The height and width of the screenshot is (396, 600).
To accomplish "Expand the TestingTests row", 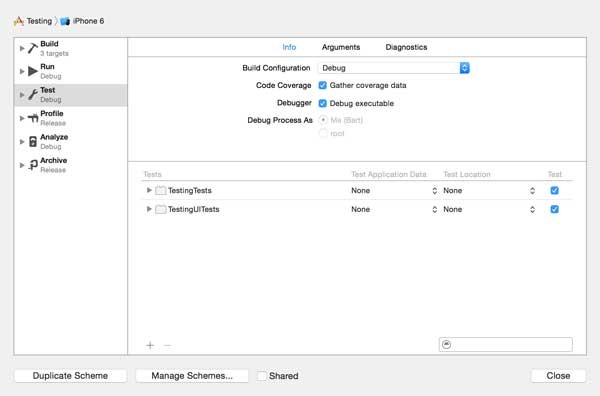I will tap(149, 190).
